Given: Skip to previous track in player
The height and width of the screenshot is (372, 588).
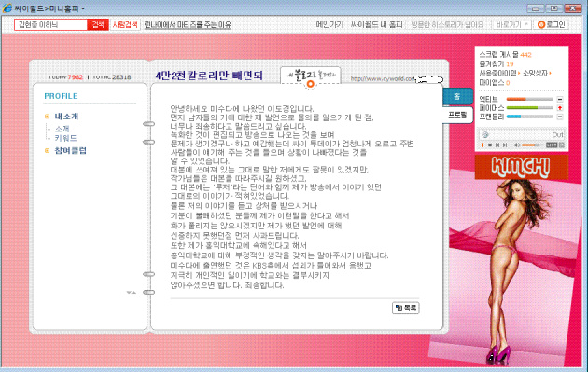Looking at the screenshot, I should point(497,145).
